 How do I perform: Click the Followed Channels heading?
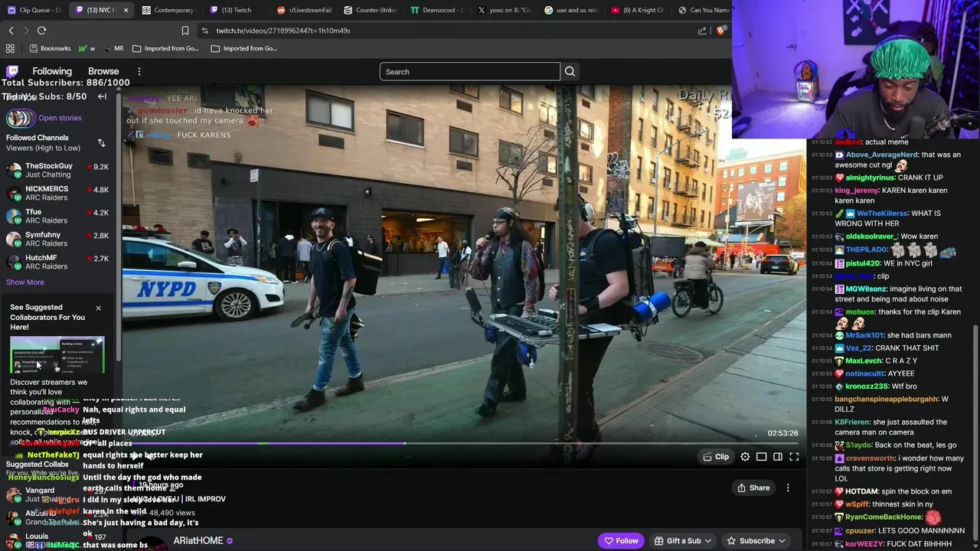[x=38, y=138]
